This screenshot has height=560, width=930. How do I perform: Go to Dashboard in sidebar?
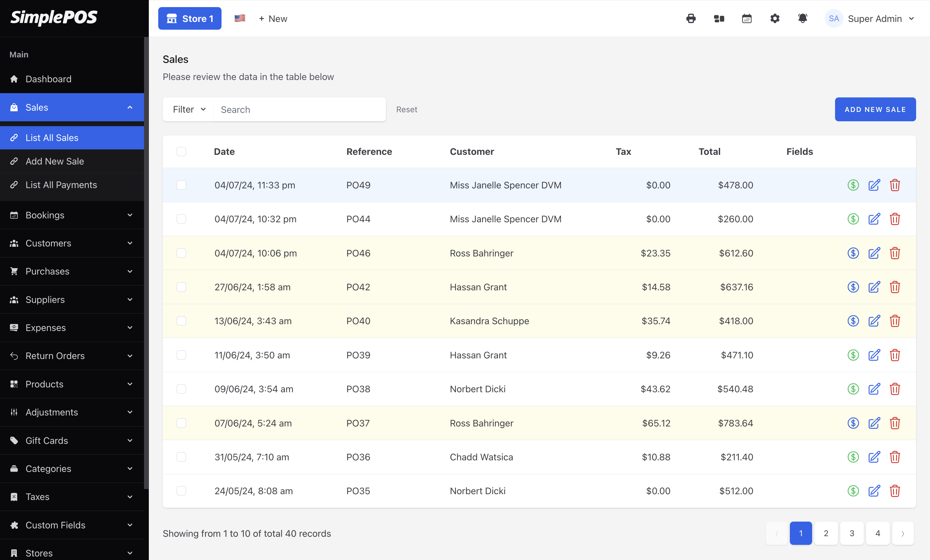(48, 79)
